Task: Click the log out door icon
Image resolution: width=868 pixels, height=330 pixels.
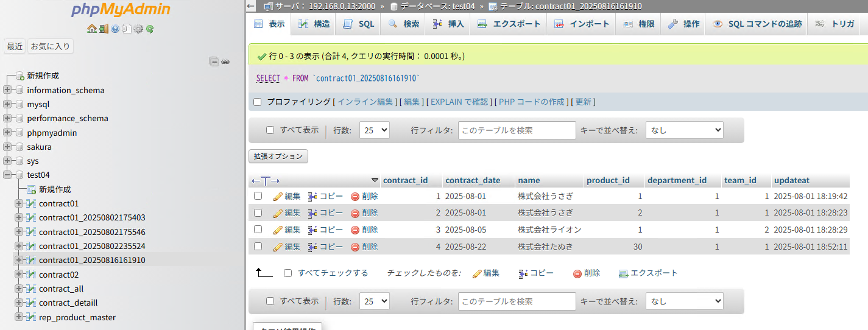Action: pyautogui.click(x=104, y=29)
